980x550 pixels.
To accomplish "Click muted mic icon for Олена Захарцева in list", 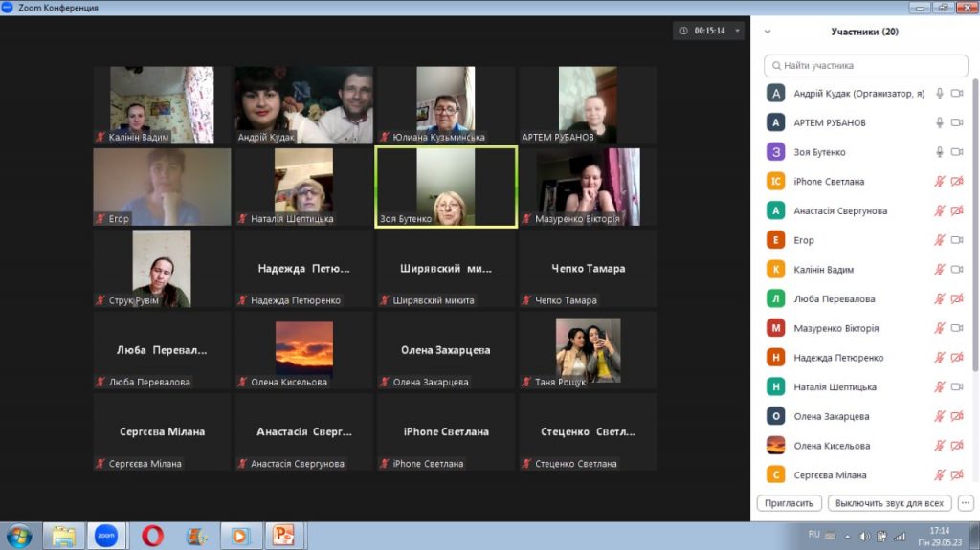I will (x=940, y=416).
